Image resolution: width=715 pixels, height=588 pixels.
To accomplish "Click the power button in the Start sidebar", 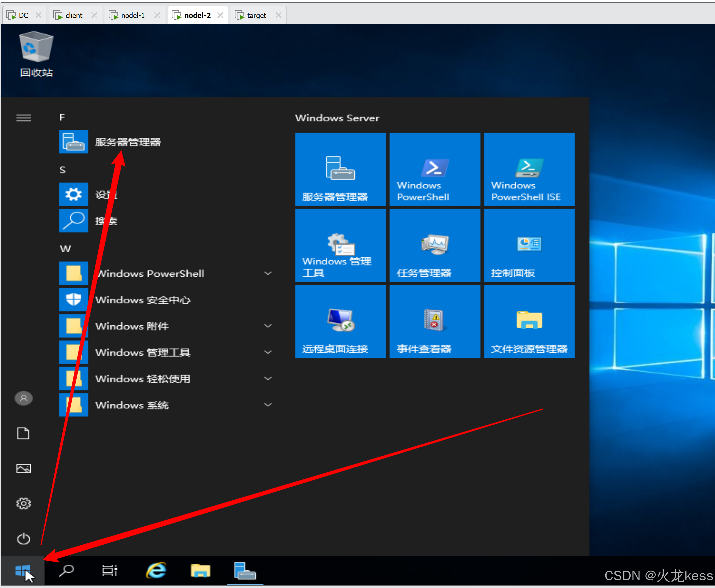I will 23,538.
